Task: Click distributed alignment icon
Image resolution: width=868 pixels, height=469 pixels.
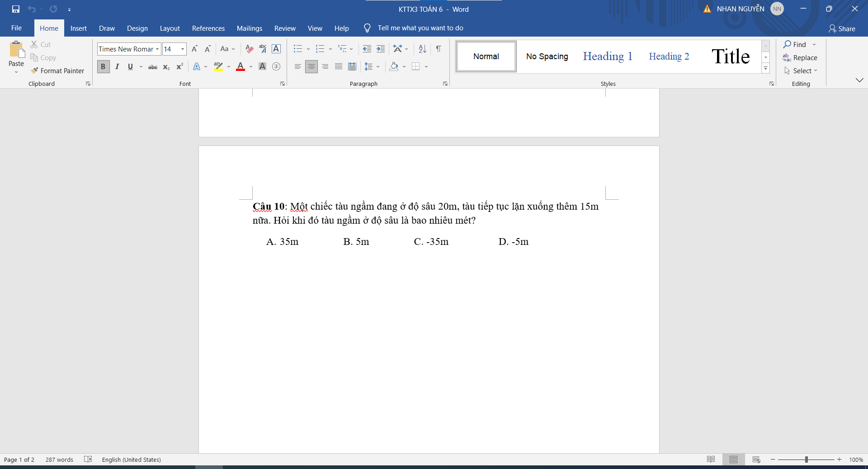Action: (352, 66)
